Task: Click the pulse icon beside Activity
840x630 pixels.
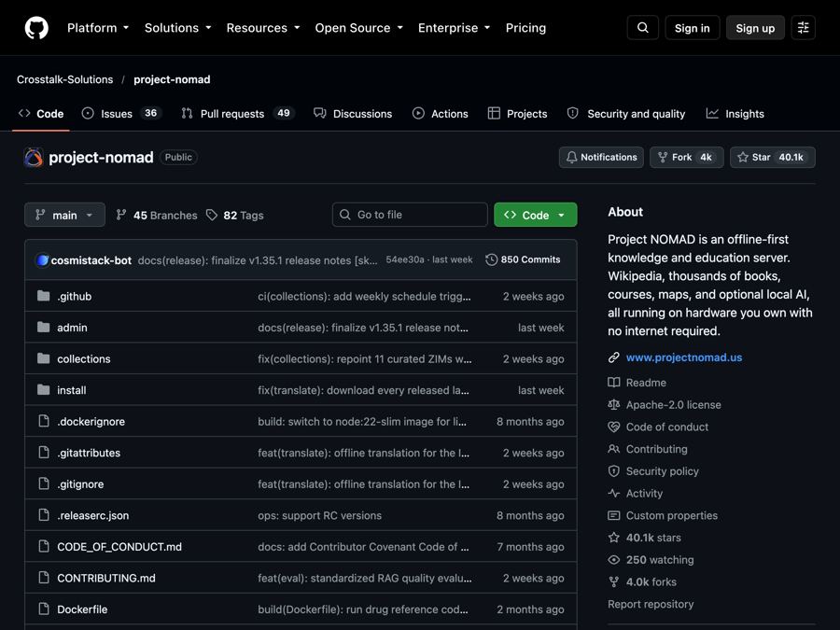Action: tap(614, 494)
